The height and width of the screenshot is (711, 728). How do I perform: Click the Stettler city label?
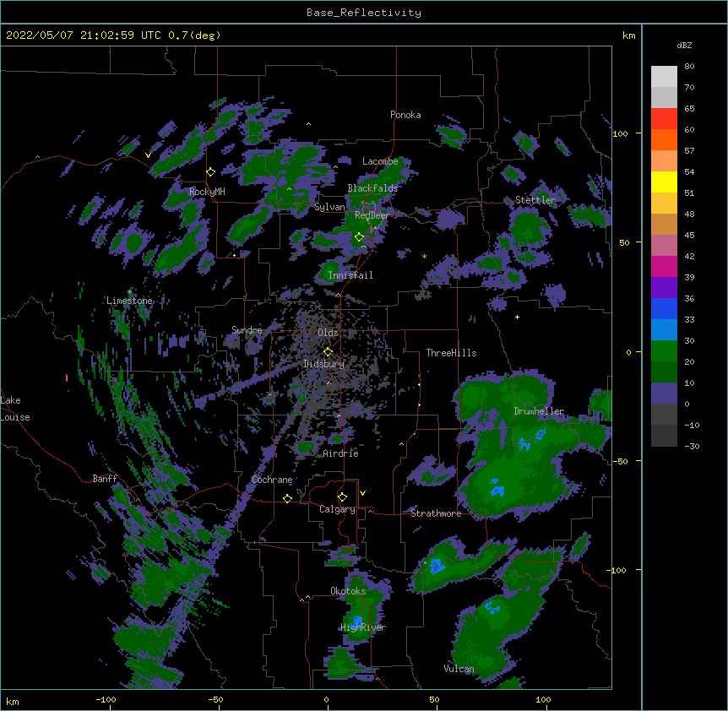click(x=535, y=200)
